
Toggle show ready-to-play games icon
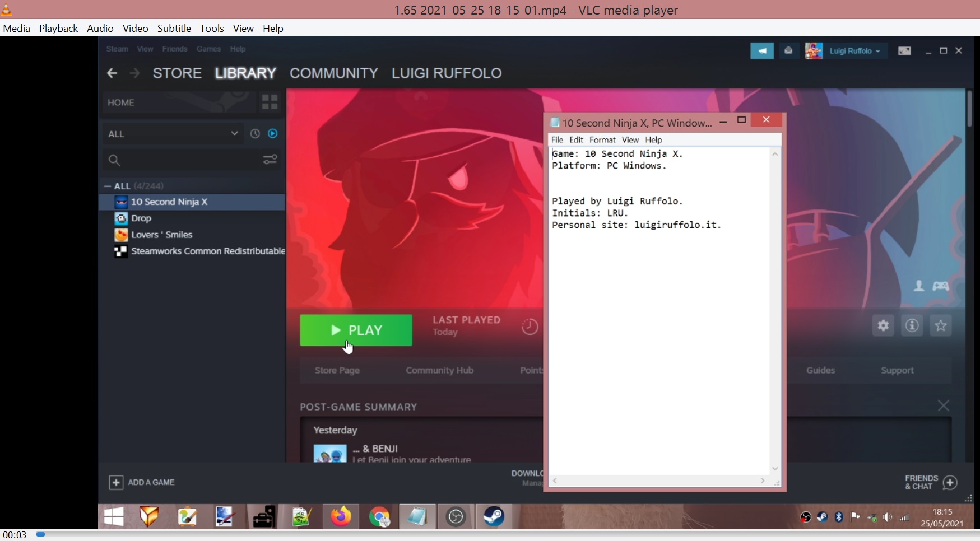coord(273,134)
